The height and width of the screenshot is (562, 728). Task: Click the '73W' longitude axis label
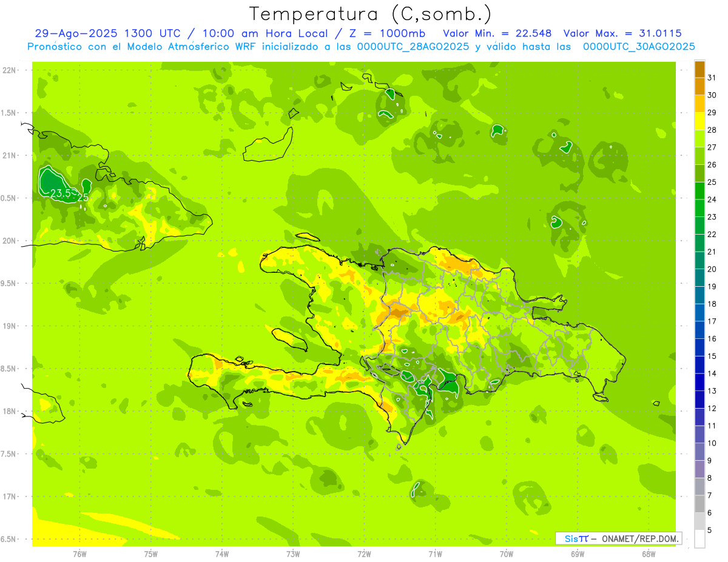coord(293,554)
